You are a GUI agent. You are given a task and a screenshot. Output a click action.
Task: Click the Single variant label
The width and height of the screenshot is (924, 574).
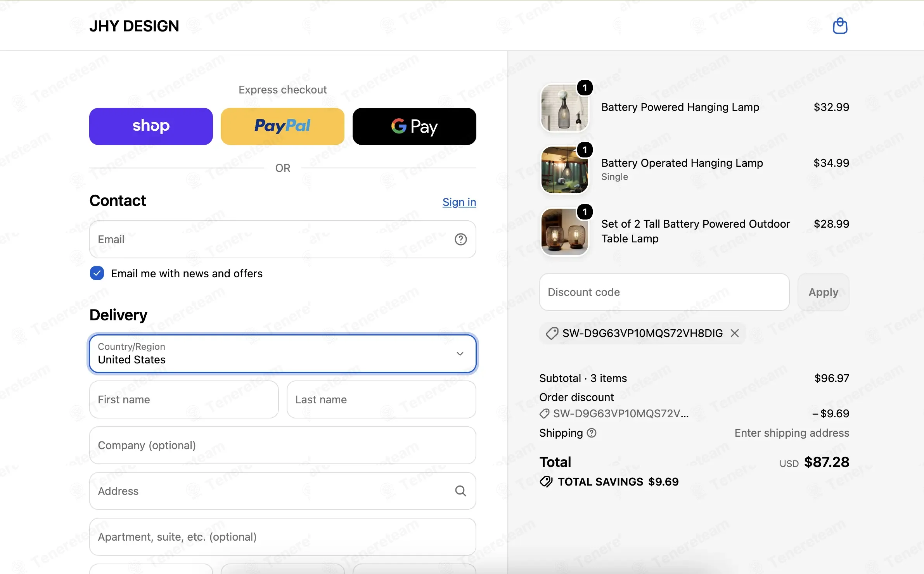click(614, 177)
